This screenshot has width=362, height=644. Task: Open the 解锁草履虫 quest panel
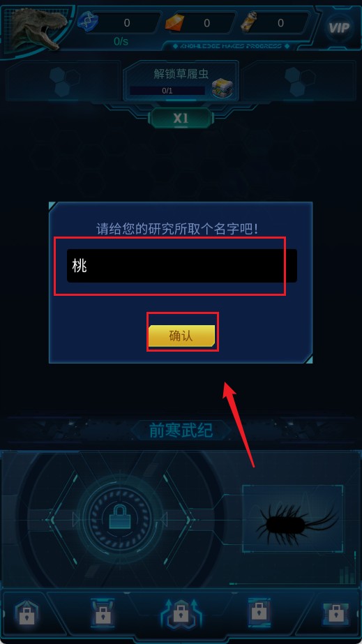point(181,80)
